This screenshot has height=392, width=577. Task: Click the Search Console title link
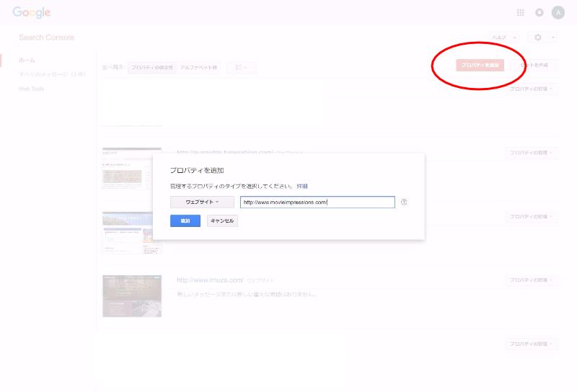pyautogui.click(x=46, y=37)
